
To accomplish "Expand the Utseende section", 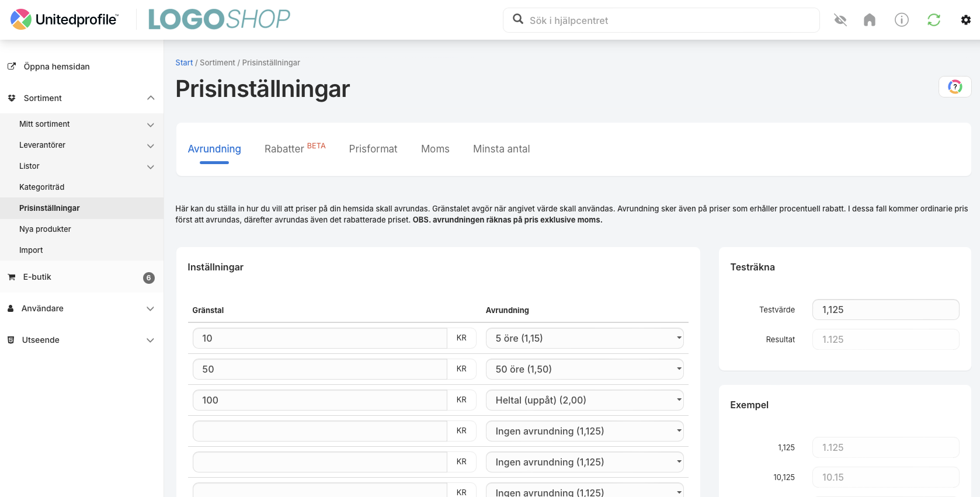I will click(x=151, y=340).
